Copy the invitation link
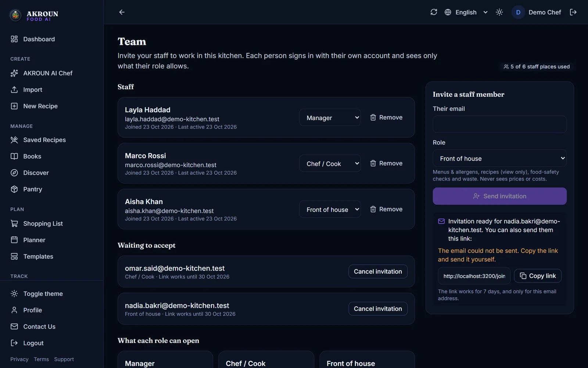Viewport: 588px width, 368px height. coord(538,276)
